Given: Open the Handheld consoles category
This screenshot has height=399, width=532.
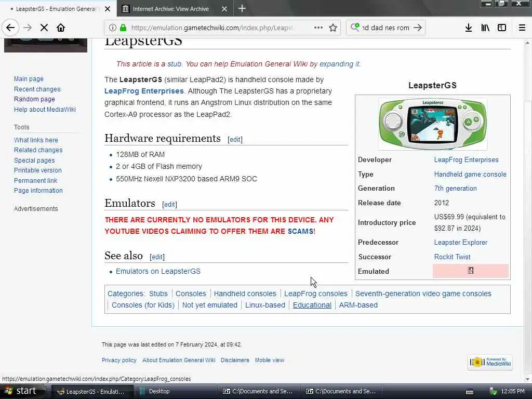Looking at the screenshot, I should [x=245, y=294].
